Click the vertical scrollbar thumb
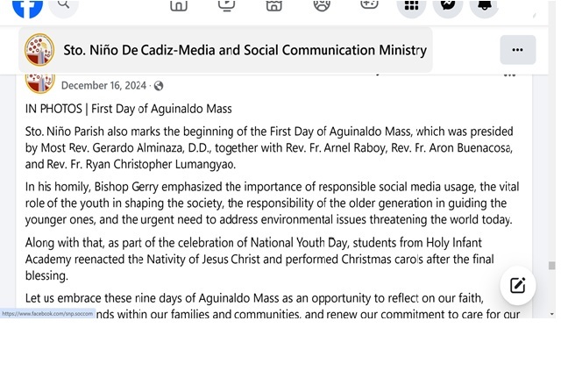 551,266
